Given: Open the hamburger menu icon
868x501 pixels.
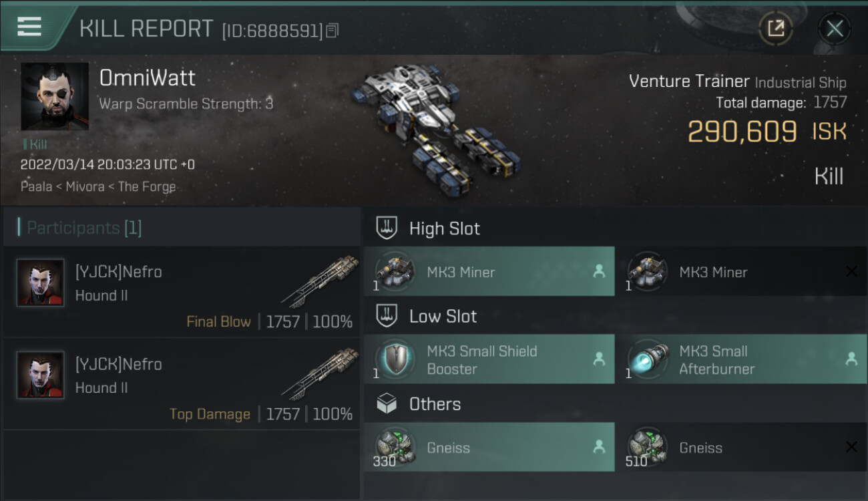Looking at the screenshot, I should [x=29, y=27].
